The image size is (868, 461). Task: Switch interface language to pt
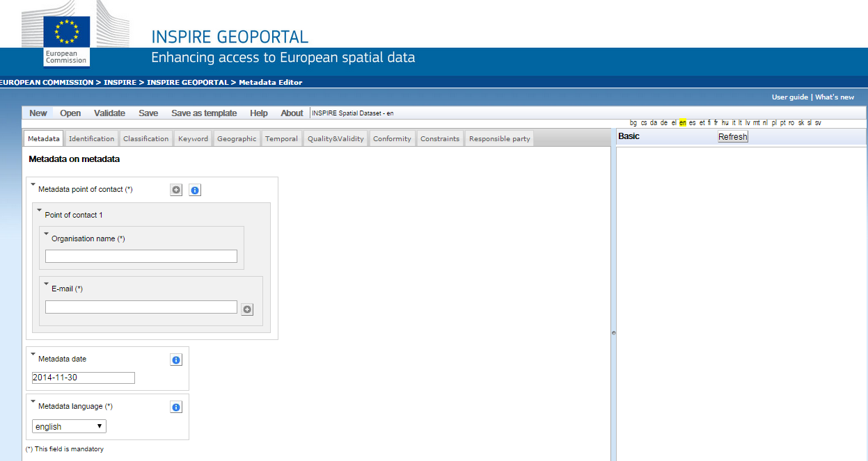click(783, 123)
